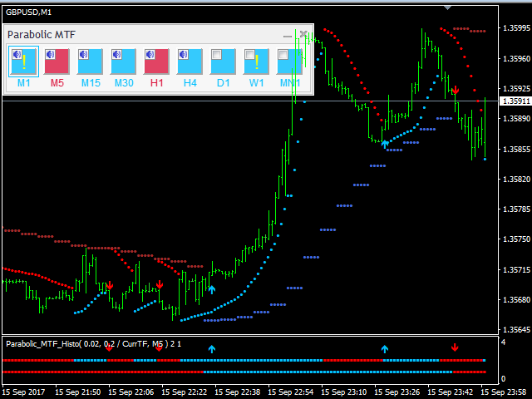Toggle the H4 sound alert speaker icon
Image resolution: width=532 pixels, height=399 pixels.
[x=183, y=54]
